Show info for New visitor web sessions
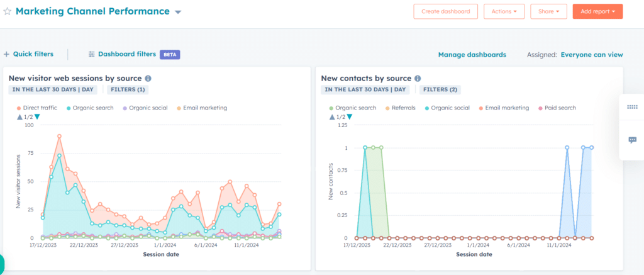Image resolution: width=644 pixels, height=275 pixels. click(148, 79)
